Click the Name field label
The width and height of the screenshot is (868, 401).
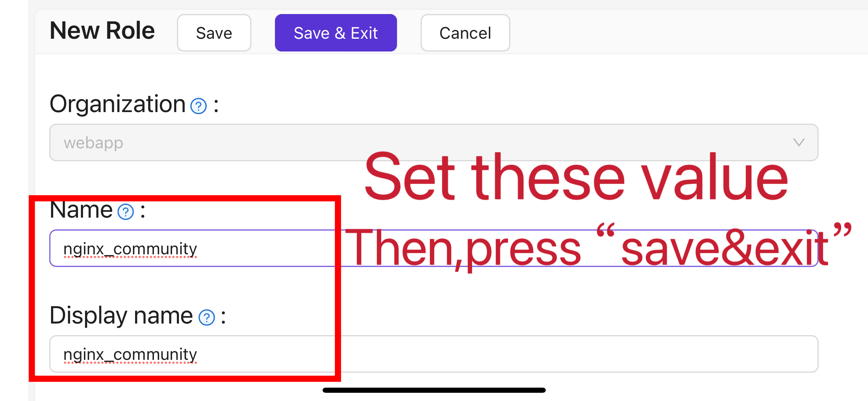[x=81, y=210]
